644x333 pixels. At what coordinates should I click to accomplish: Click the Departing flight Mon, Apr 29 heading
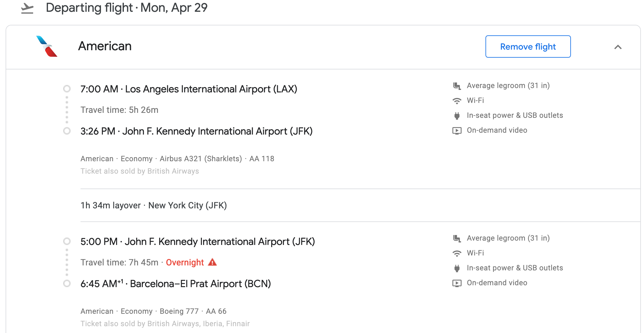(127, 8)
